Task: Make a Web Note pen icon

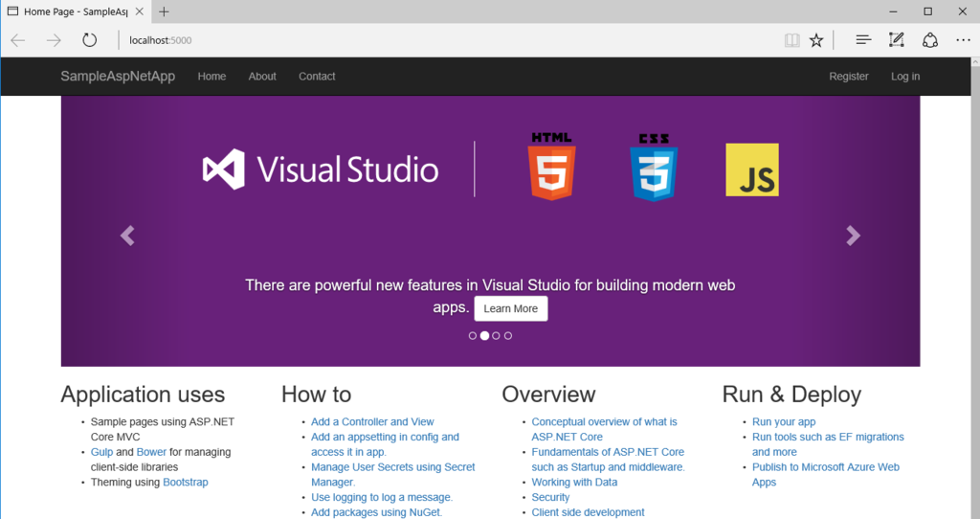Action: point(896,40)
